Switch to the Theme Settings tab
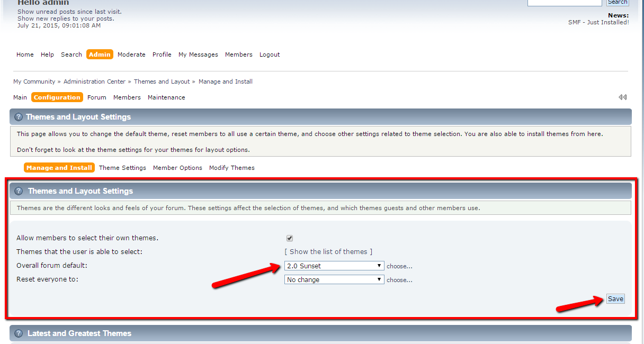The width and height of the screenshot is (644, 344). (x=122, y=168)
